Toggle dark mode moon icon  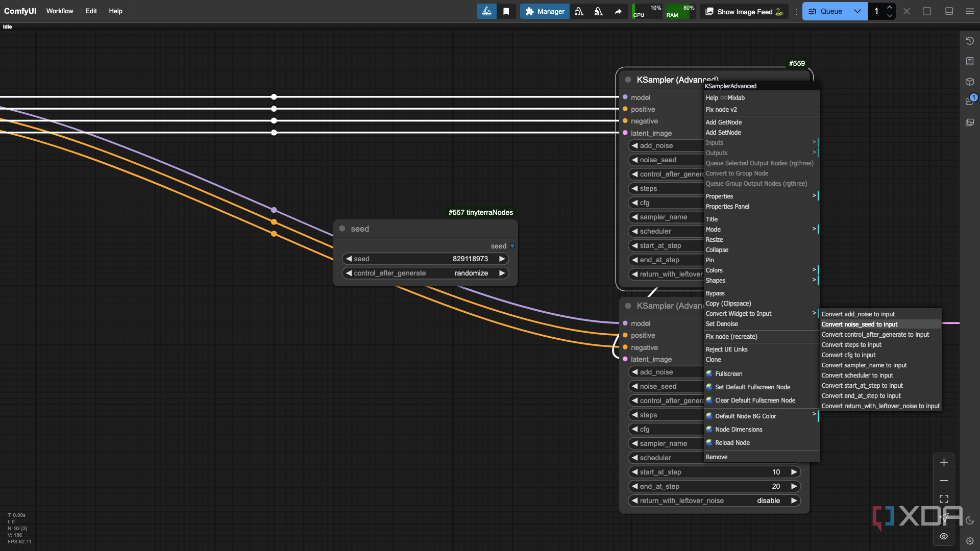pyautogui.click(x=970, y=521)
